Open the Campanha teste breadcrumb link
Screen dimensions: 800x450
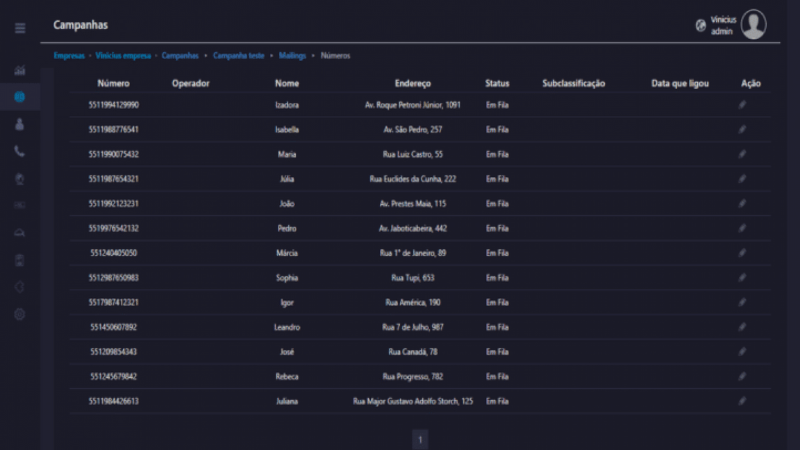click(x=238, y=56)
